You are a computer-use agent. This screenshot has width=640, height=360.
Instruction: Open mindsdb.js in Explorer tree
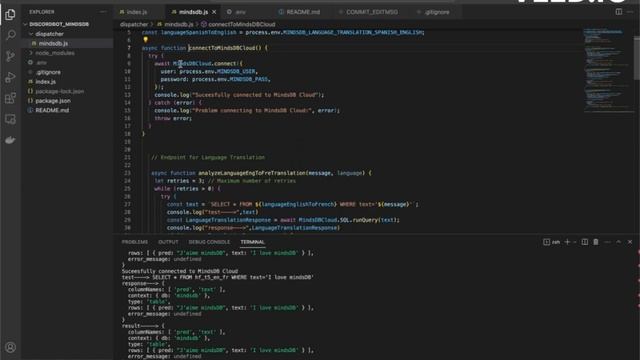[53, 43]
